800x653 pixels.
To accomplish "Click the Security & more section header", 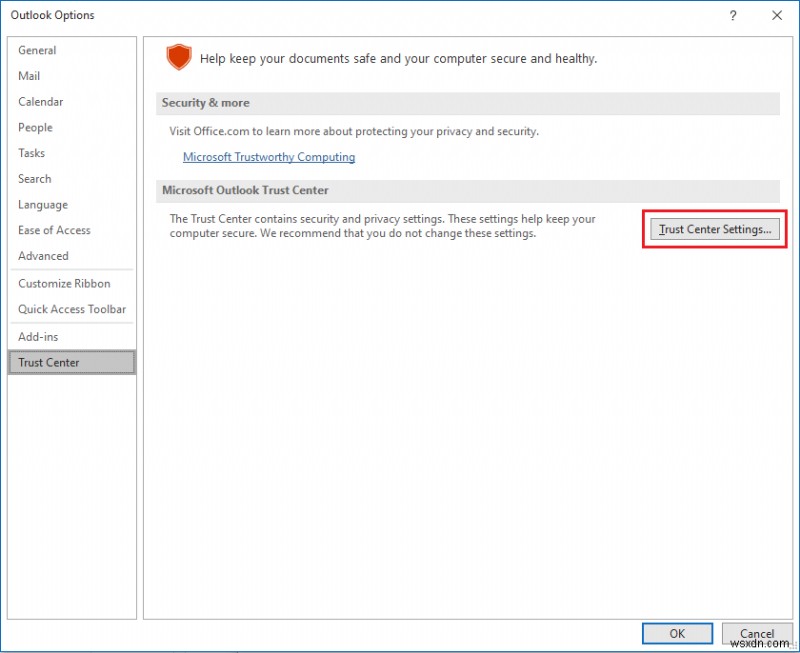I will [206, 103].
